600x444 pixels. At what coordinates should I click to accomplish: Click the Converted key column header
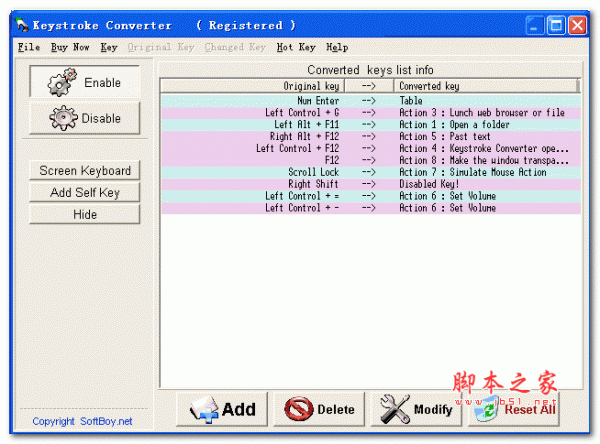tap(486, 86)
